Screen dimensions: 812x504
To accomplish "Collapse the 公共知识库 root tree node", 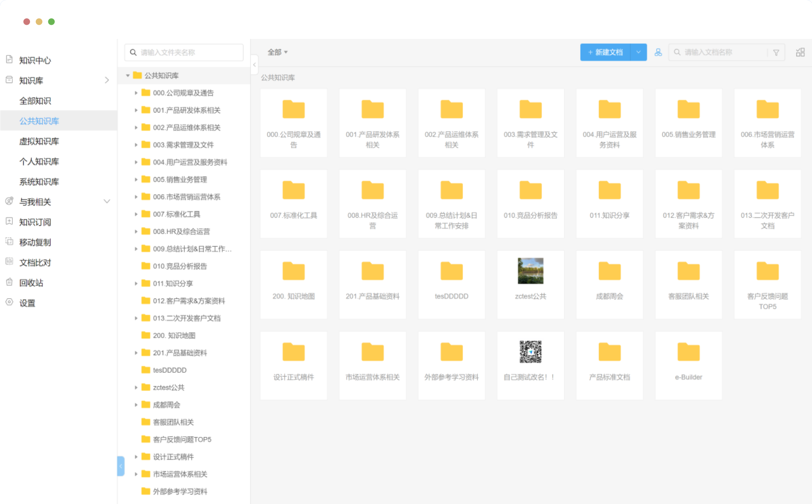I will click(128, 75).
